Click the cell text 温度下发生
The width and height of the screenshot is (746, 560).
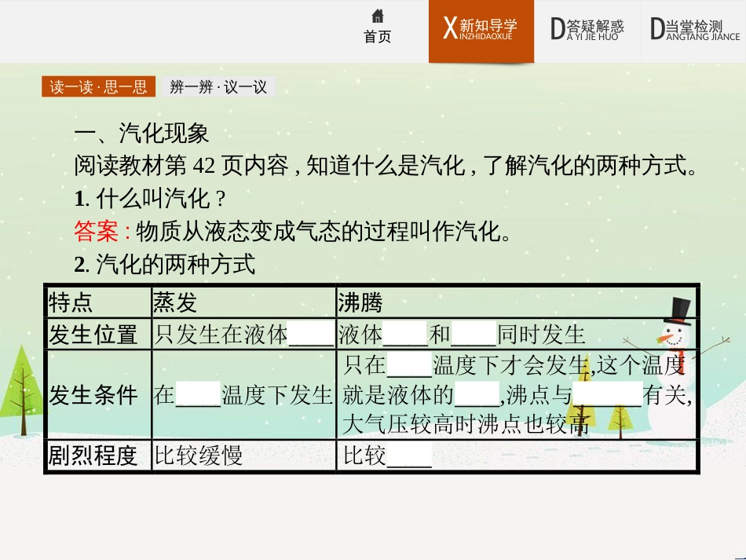pyautogui.click(x=276, y=395)
